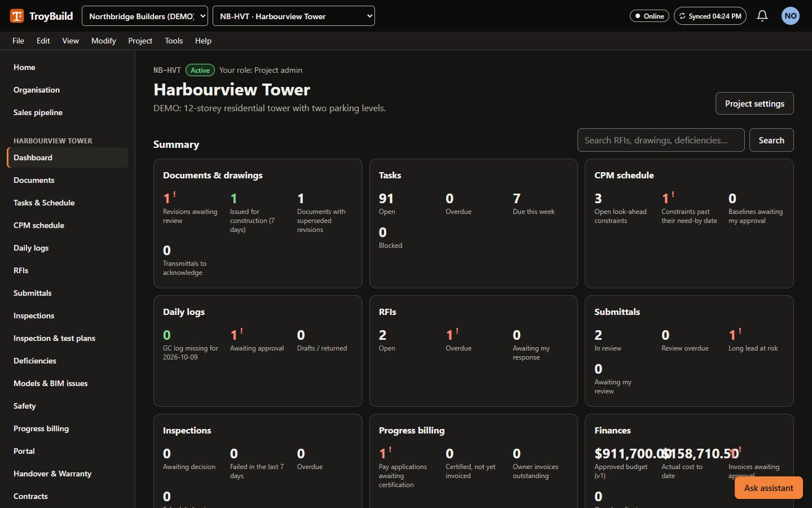Open the Northbridge Builders organisation dropdown
This screenshot has width=812, height=508.
(145, 16)
